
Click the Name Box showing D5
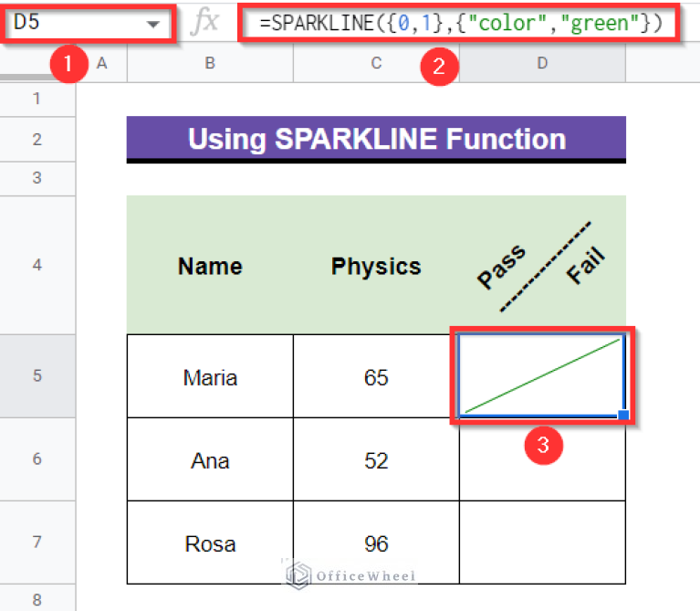tap(73, 24)
